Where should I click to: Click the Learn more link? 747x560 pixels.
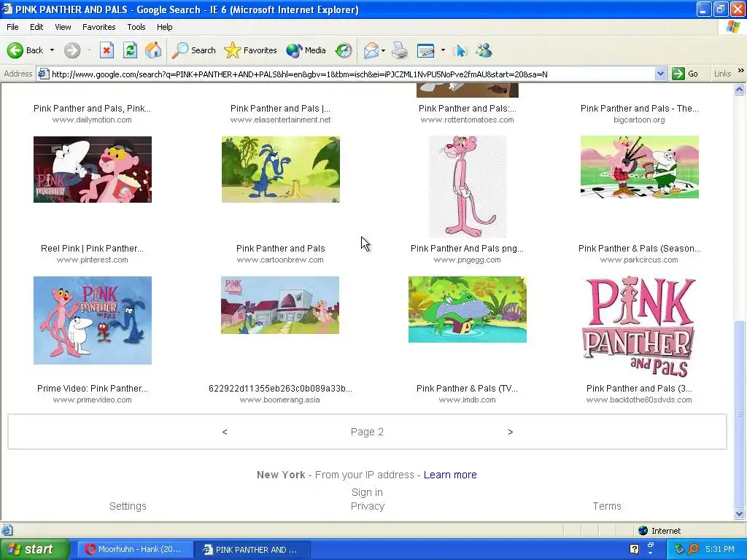click(450, 475)
